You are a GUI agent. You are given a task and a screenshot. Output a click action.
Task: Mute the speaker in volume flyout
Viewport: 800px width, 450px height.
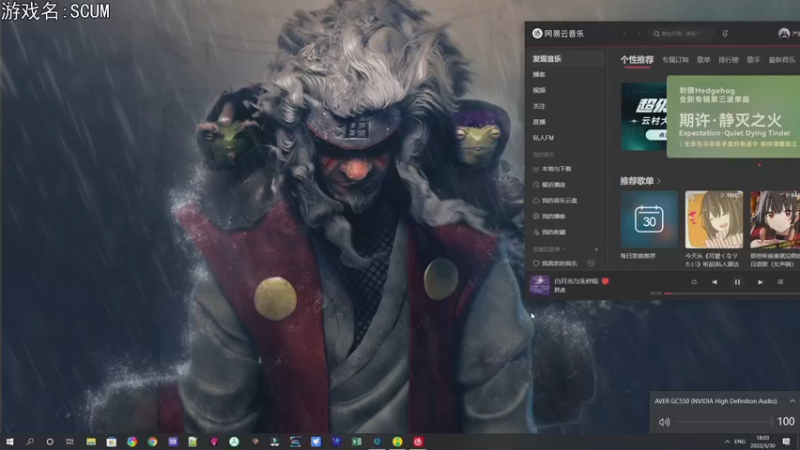tap(664, 422)
